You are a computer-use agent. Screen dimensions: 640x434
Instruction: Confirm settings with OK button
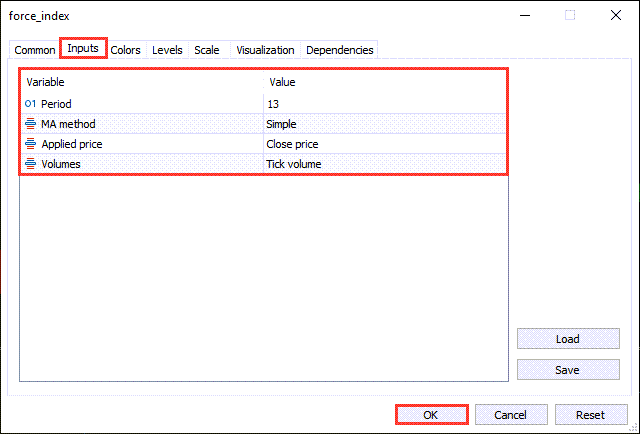point(431,415)
